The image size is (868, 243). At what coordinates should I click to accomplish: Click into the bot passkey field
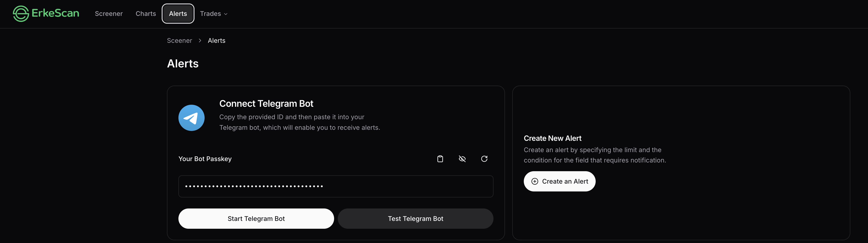point(336,186)
